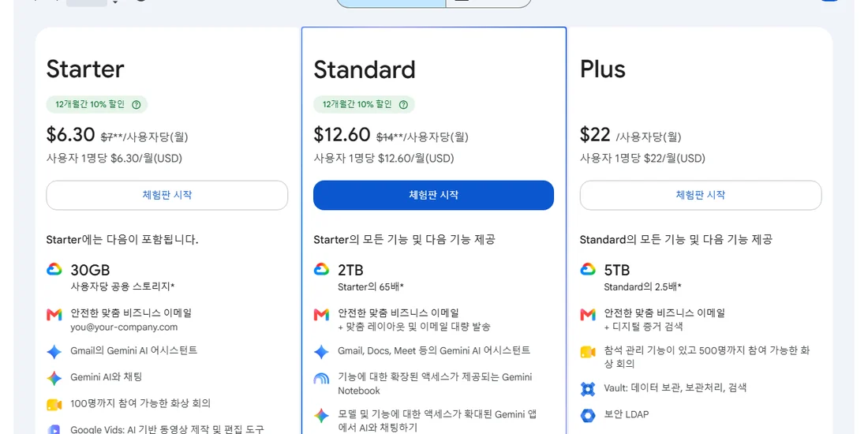Click the cloud storage icon beside 5TB

[x=587, y=270]
